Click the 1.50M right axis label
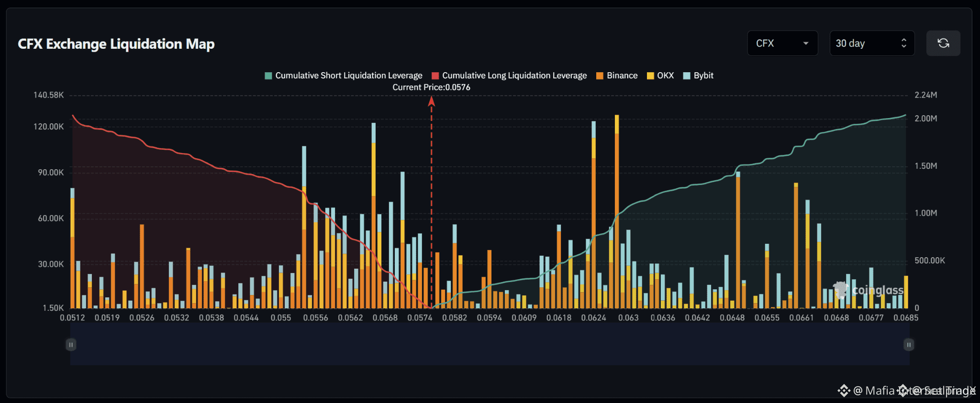The height and width of the screenshot is (403, 980). pos(926,166)
